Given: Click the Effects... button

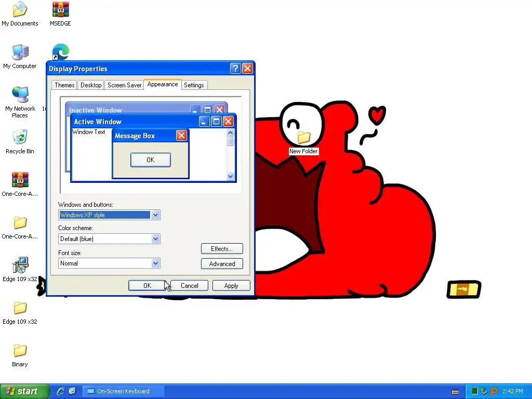Looking at the screenshot, I should click(x=222, y=249).
